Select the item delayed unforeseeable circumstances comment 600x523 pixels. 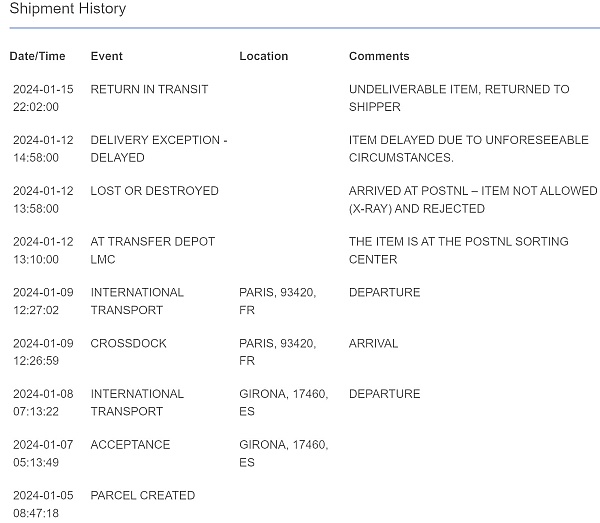tap(468, 149)
